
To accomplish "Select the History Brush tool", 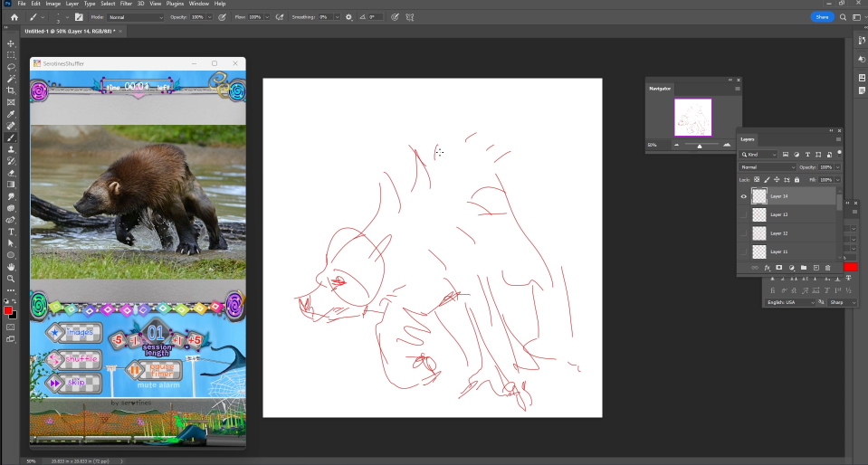I will 11,161.
